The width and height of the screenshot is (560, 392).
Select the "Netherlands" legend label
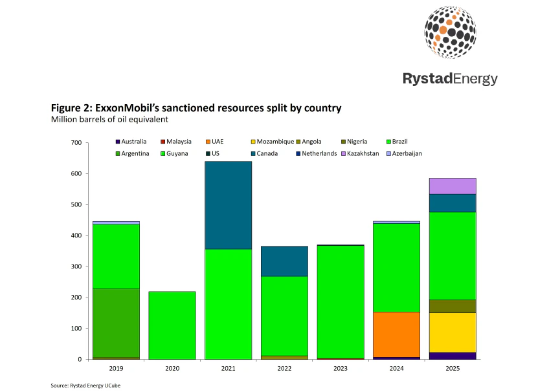pos(319,154)
